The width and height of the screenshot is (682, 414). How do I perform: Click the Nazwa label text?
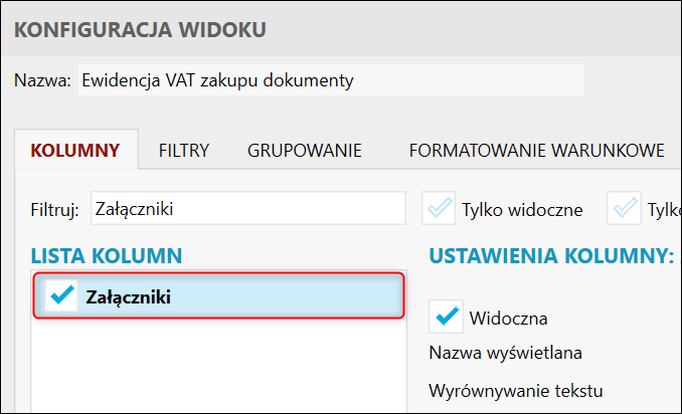(x=43, y=80)
